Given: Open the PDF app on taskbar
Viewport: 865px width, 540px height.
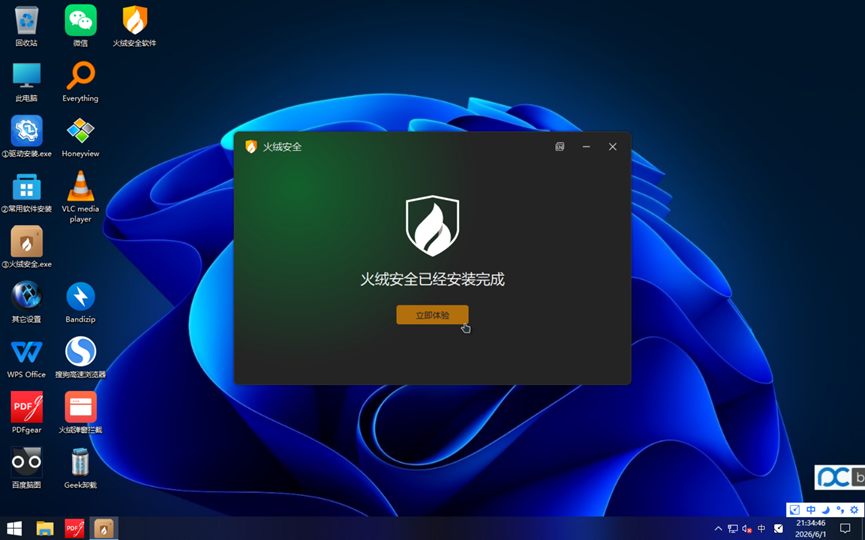Looking at the screenshot, I should (74, 528).
